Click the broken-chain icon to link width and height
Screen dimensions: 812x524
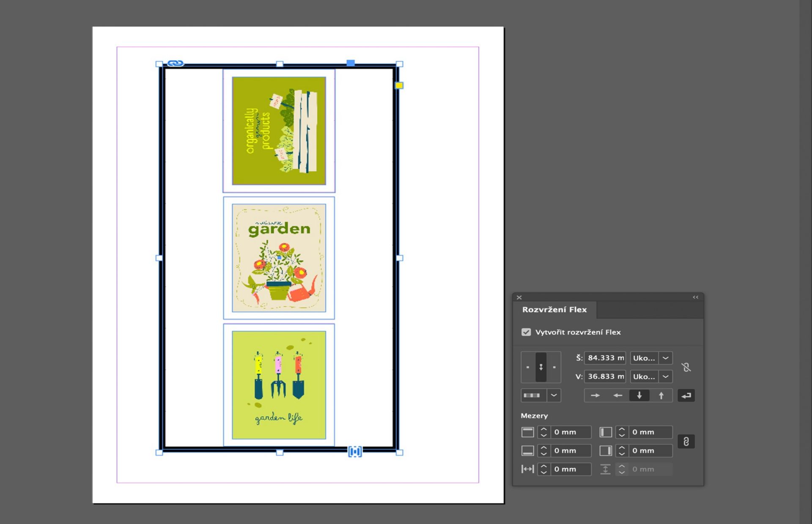tap(686, 367)
